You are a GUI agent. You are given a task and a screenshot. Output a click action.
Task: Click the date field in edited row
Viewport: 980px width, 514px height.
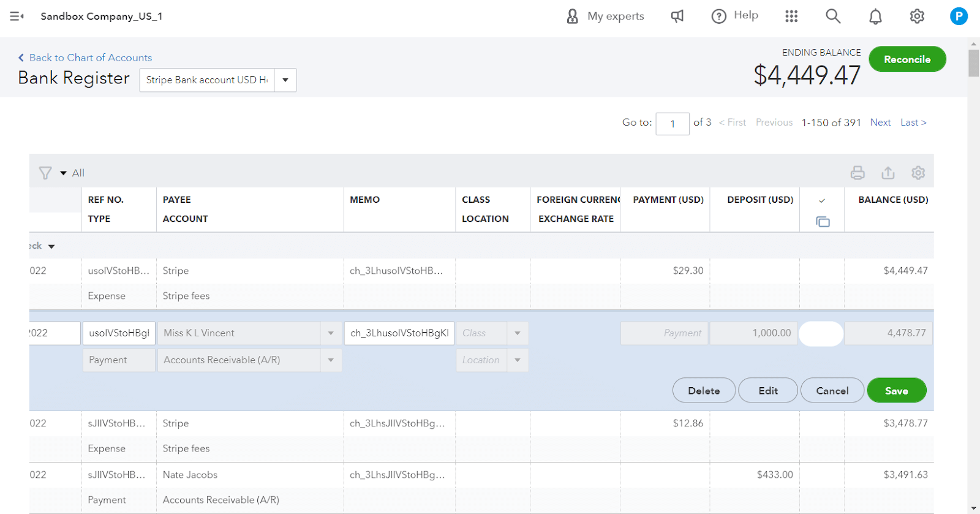[55, 333]
